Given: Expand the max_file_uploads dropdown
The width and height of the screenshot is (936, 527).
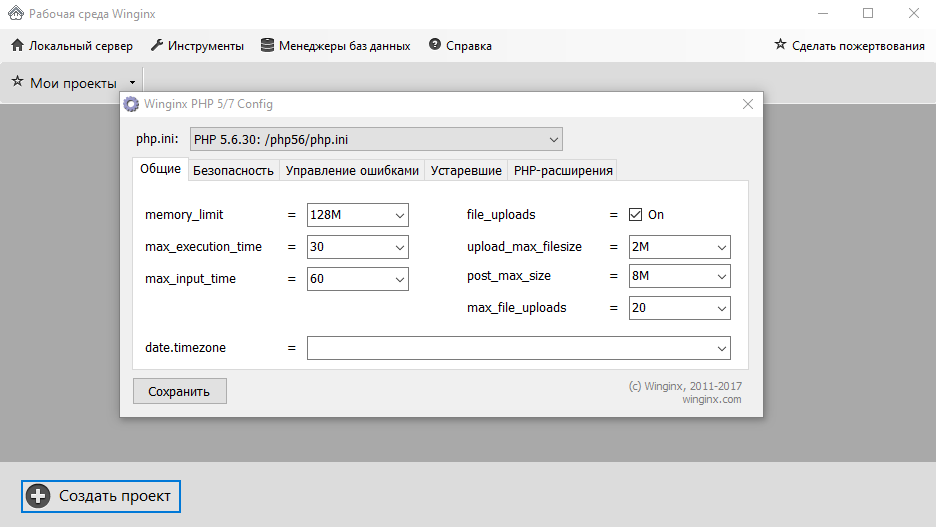Looking at the screenshot, I should coord(721,309).
